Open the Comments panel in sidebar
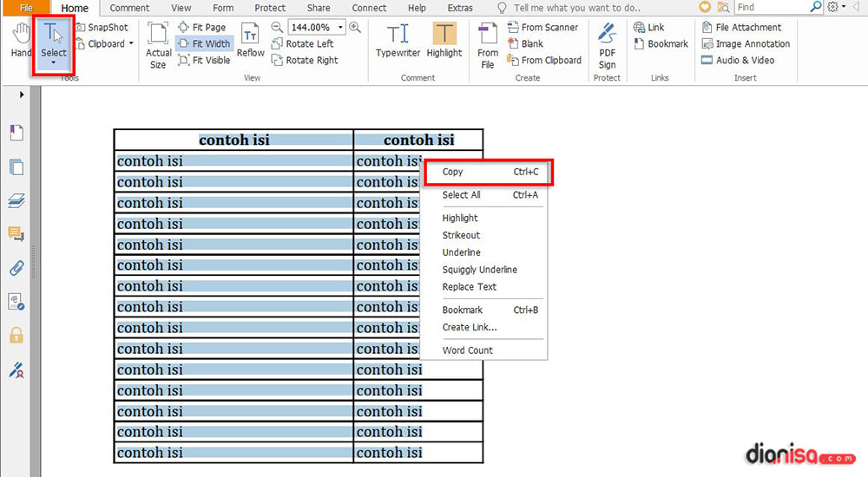The image size is (868, 477). (x=16, y=234)
